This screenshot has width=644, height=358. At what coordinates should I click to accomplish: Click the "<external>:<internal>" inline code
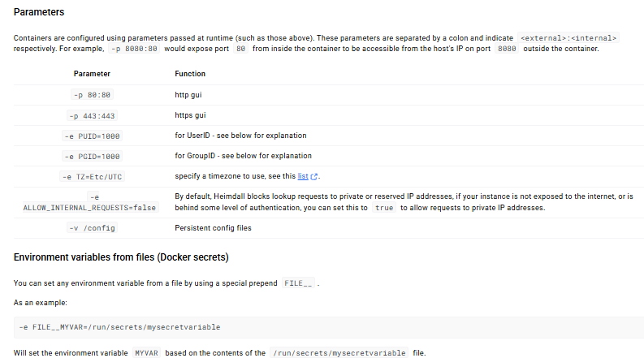568,38
